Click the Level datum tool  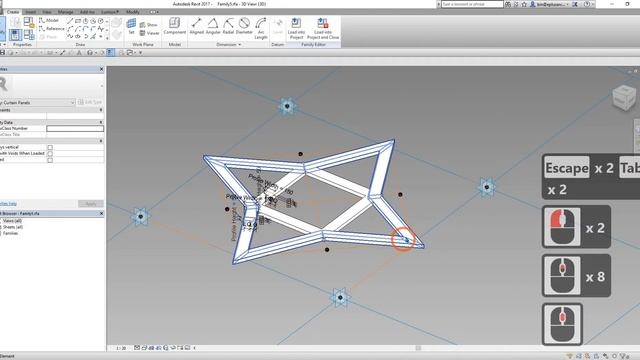tap(278, 26)
